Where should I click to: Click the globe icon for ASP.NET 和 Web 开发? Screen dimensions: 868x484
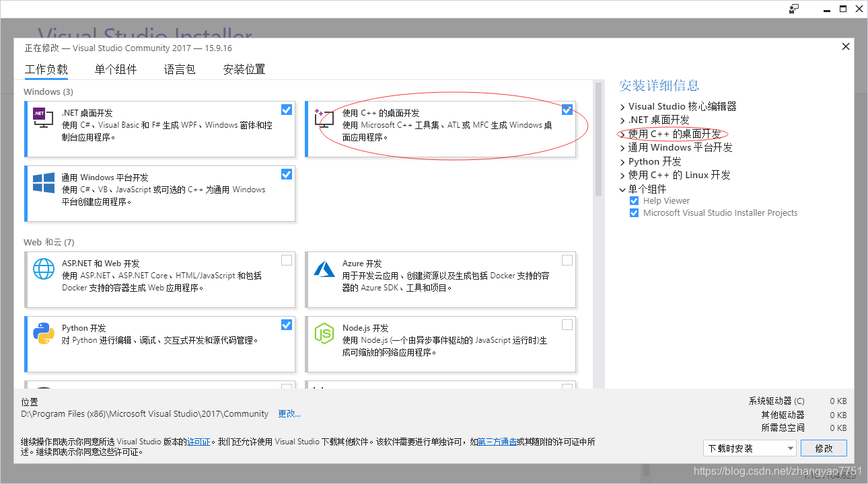(x=43, y=269)
